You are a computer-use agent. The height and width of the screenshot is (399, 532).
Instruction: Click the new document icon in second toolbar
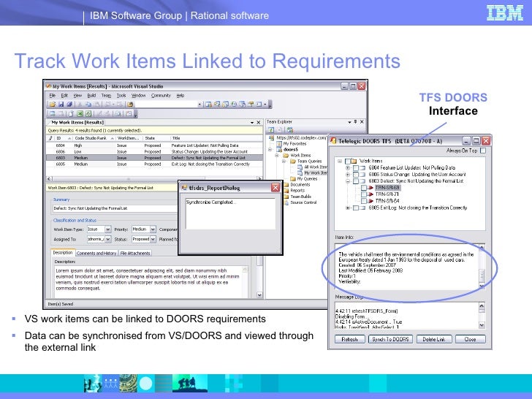(71, 114)
